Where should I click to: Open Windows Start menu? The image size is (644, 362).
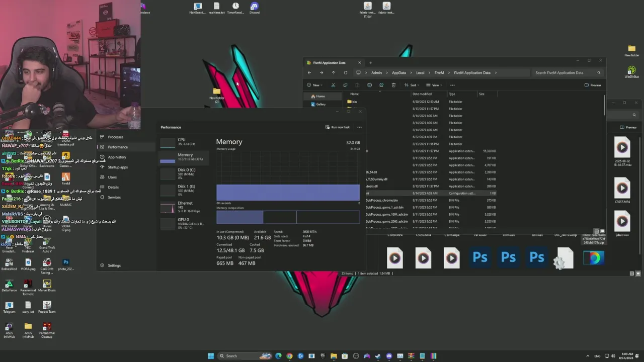211,356
